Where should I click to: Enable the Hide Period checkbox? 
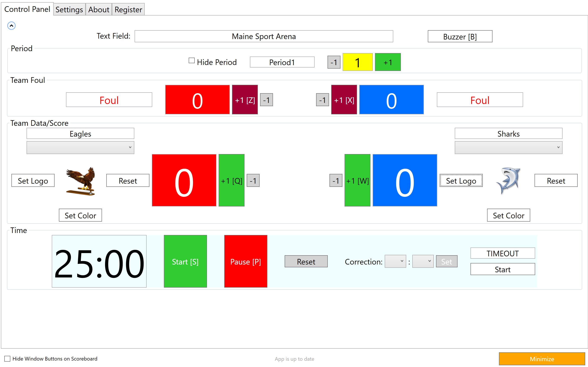coord(191,60)
